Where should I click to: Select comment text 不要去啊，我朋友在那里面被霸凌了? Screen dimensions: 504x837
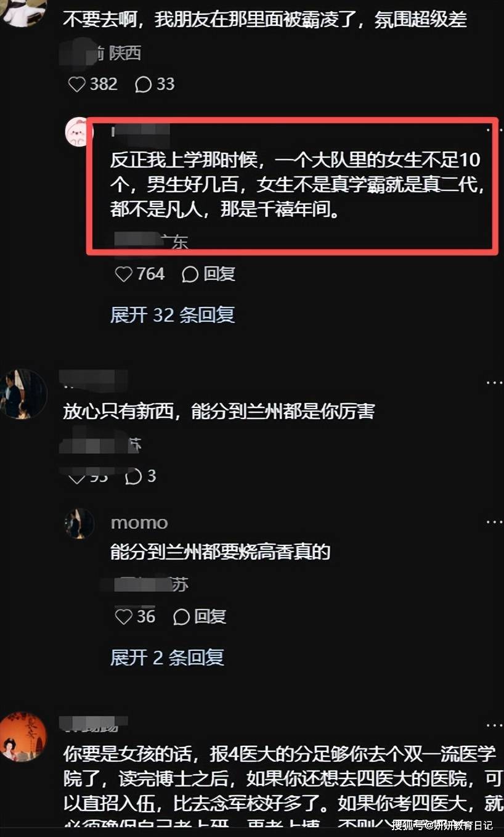click(x=213, y=21)
